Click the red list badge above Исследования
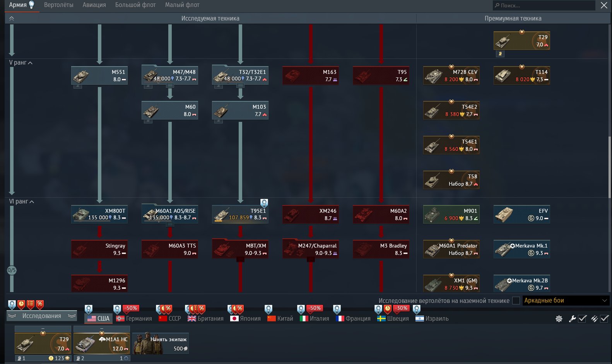This screenshot has height=364, width=612. pyautogui.click(x=31, y=304)
